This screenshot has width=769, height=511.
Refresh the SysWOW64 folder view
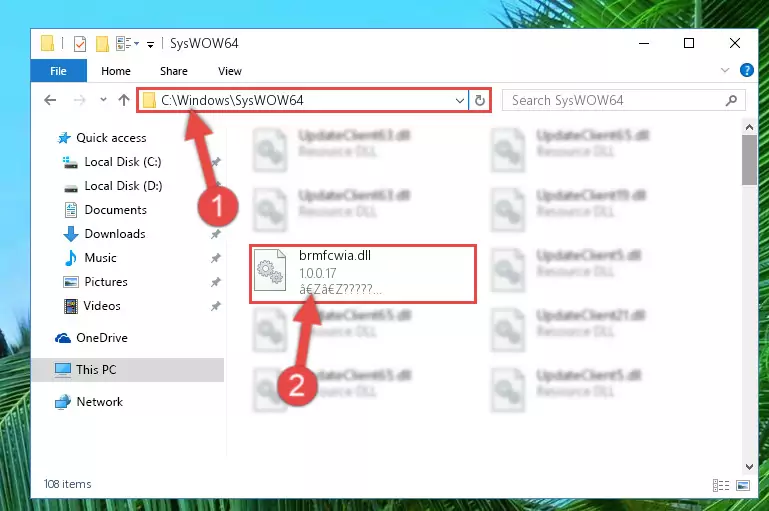[x=480, y=101]
